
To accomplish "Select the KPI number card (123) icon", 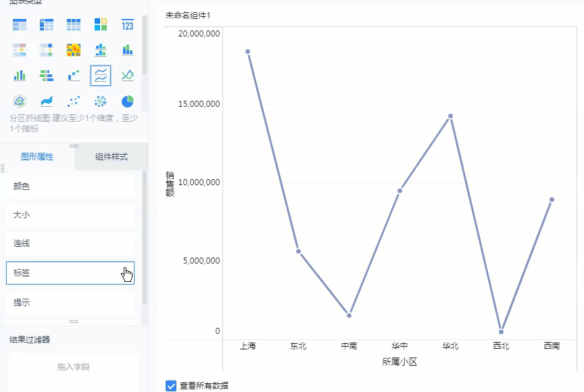I will pos(127,25).
